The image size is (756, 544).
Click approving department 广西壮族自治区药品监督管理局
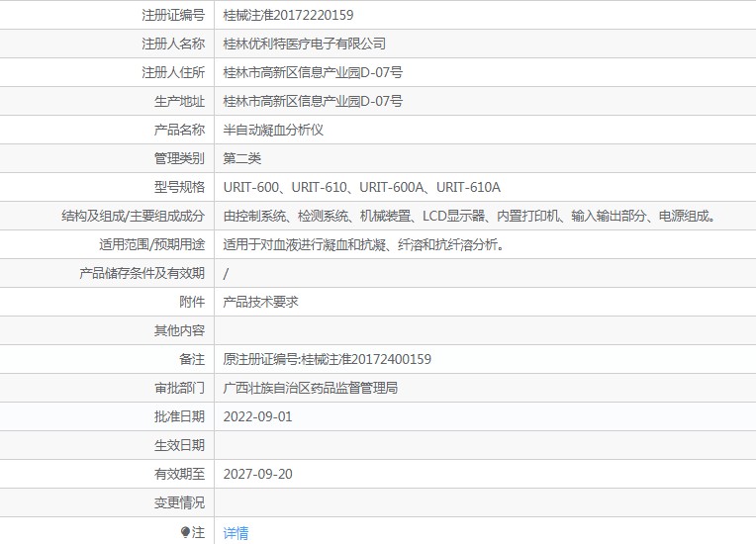pos(311,388)
